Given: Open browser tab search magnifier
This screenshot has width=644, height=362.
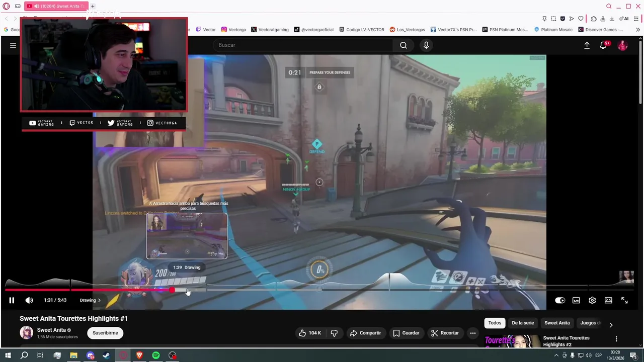Looking at the screenshot, I should 609,6.
